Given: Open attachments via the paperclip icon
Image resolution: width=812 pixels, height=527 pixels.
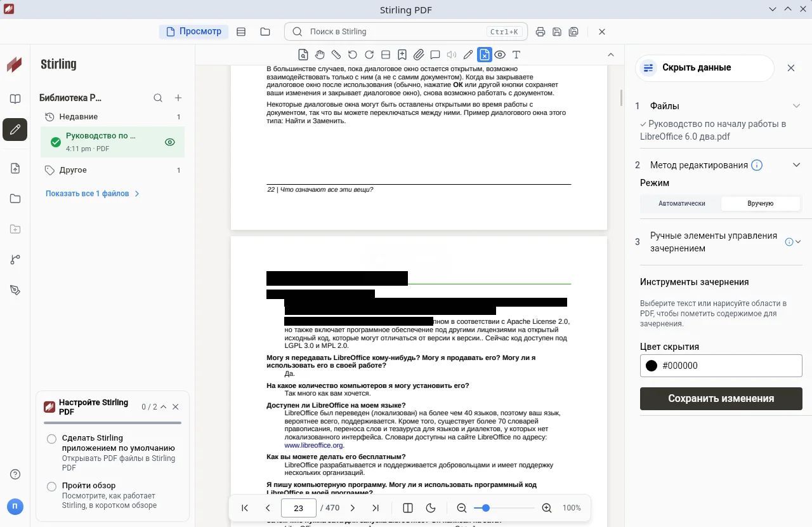Looking at the screenshot, I should pos(419,55).
